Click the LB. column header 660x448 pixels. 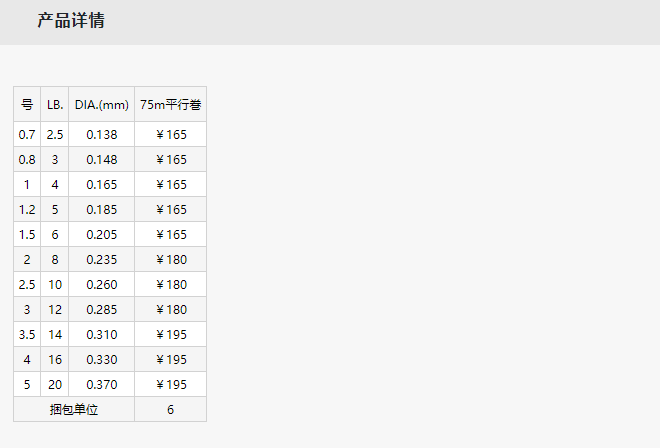[x=55, y=104]
